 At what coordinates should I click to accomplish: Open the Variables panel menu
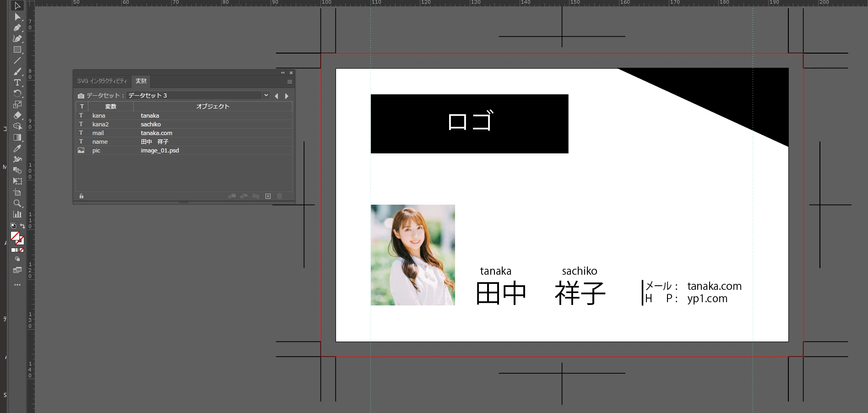point(289,82)
